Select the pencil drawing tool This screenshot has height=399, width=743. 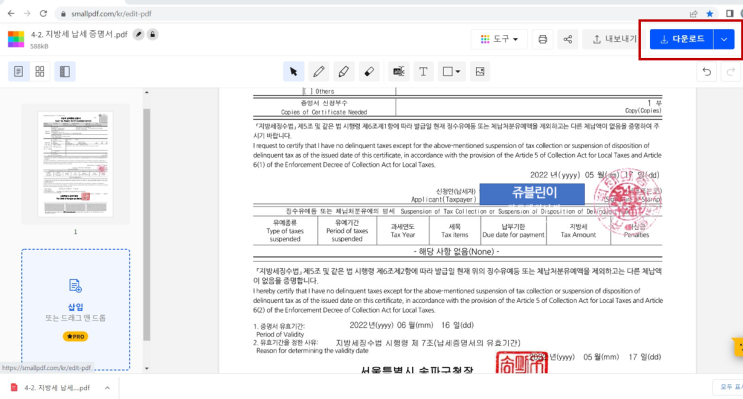click(x=319, y=72)
